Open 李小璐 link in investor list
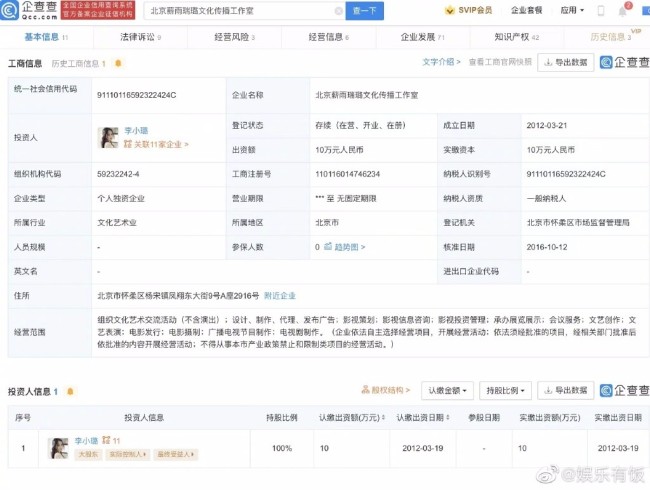Image resolution: width=650 pixels, height=490 pixels. point(86,441)
